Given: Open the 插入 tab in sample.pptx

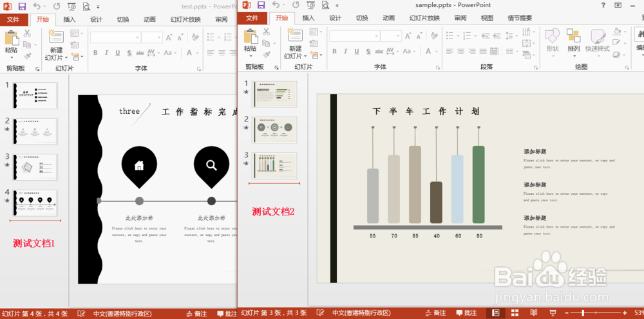Looking at the screenshot, I should tap(308, 18).
